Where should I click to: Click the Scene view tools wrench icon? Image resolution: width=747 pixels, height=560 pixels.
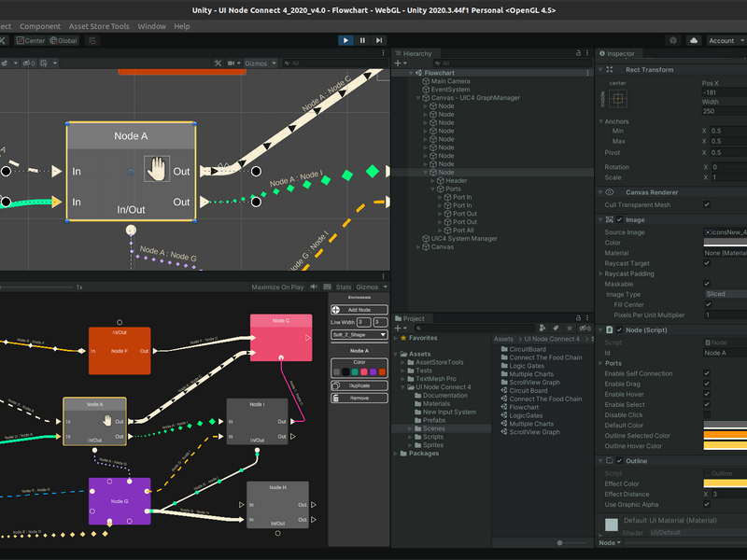tap(218, 63)
